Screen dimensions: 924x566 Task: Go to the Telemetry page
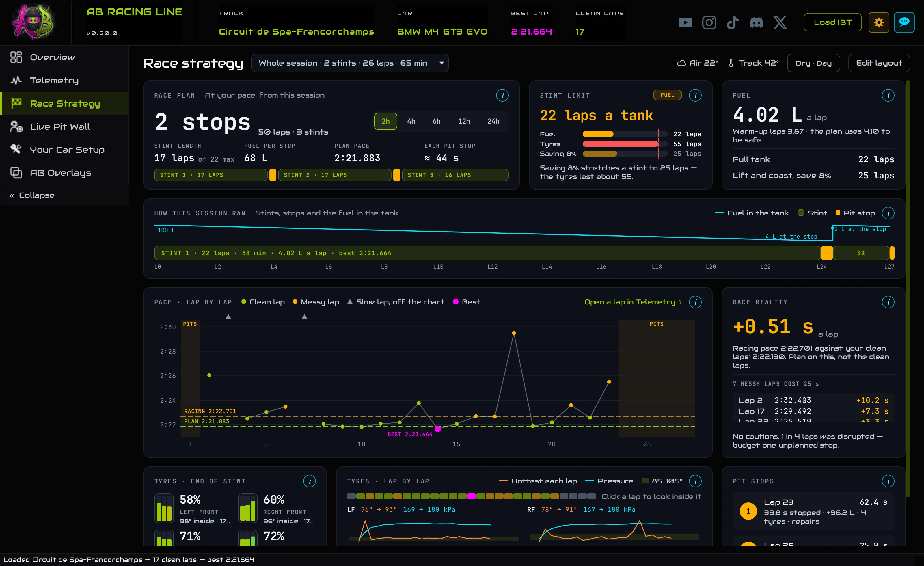pyautogui.click(x=64, y=80)
